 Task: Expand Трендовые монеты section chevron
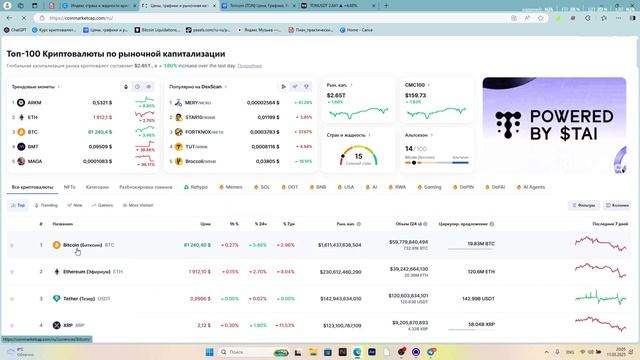coord(59,87)
